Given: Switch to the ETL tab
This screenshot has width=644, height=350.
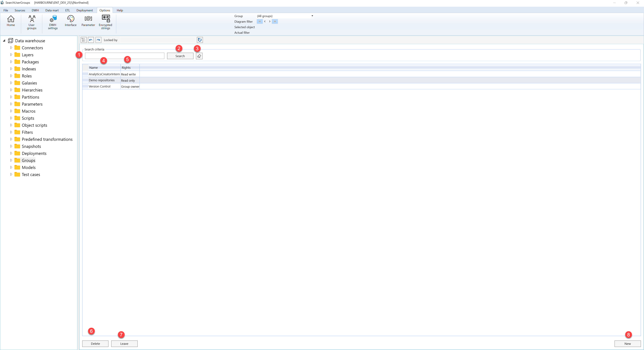Looking at the screenshot, I should tap(67, 10).
